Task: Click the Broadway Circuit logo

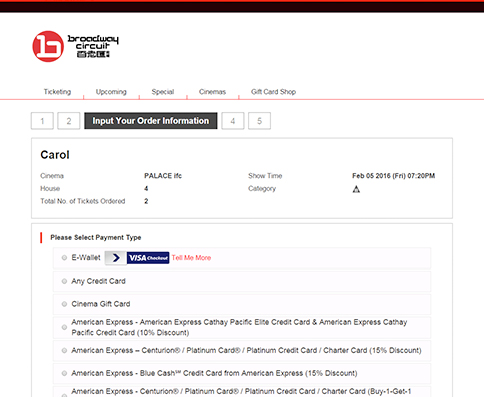Action: point(75,46)
